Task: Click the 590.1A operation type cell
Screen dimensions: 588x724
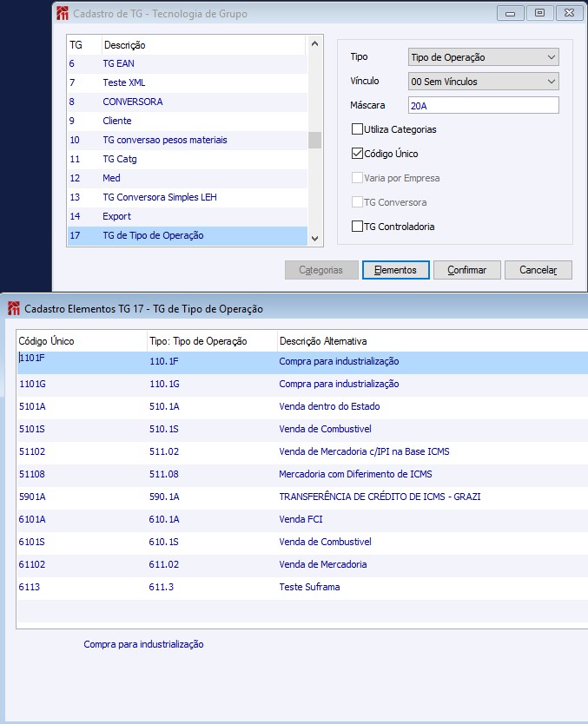Action: 212,497
